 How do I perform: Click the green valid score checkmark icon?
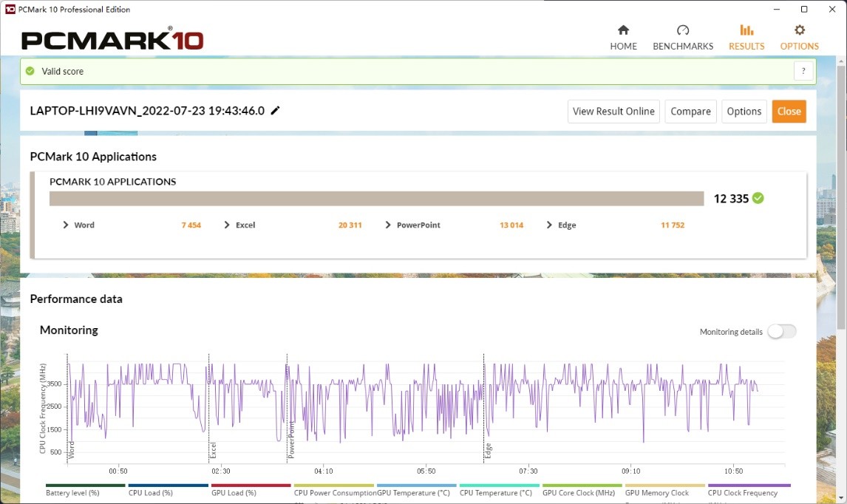point(30,72)
